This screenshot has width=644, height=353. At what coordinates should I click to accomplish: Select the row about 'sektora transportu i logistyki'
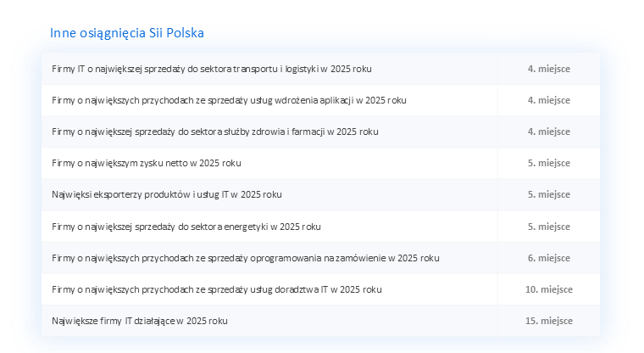pos(321,69)
